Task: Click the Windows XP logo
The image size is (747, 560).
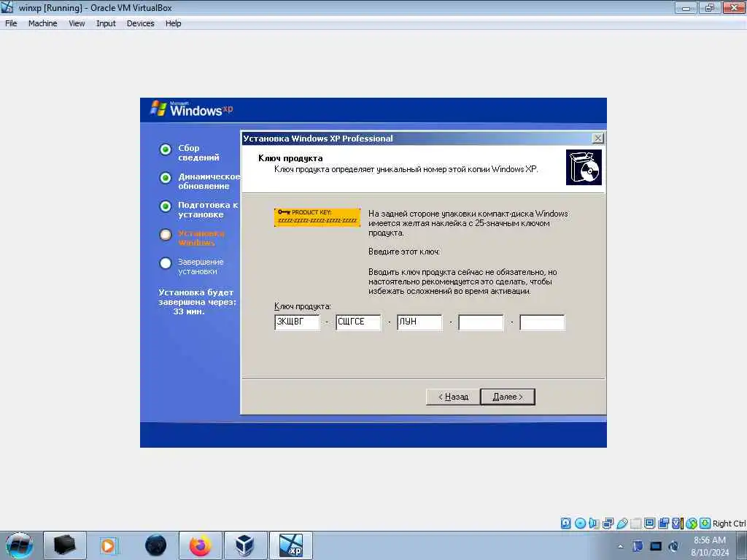Action: pyautogui.click(x=192, y=109)
